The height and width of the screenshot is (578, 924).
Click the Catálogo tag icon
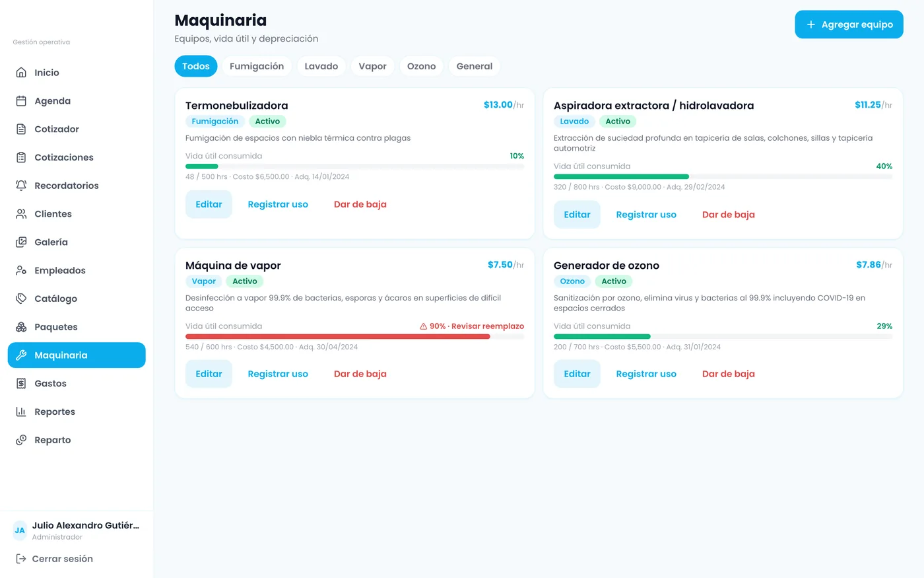[21, 299]
